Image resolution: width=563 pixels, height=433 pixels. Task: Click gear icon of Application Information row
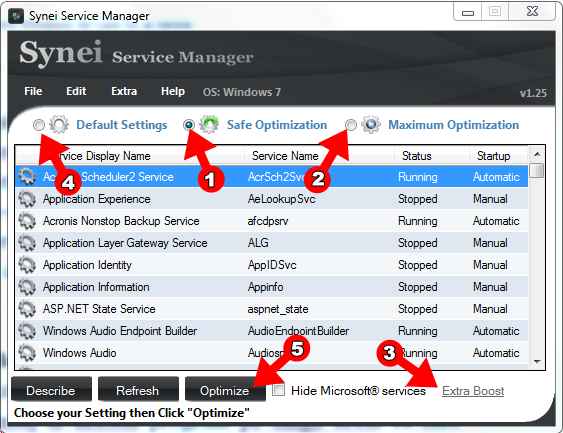pyautogui.click(x=27, y=287)
